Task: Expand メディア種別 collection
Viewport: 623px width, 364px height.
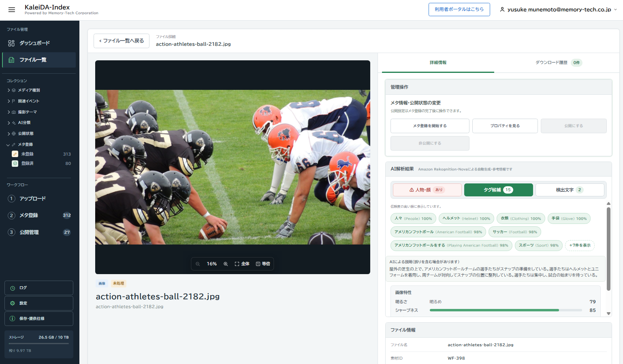Action: click(24, 90)
